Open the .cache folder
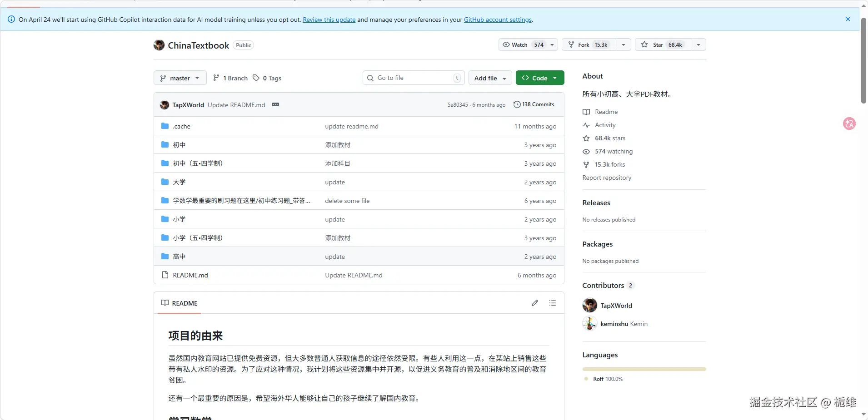868x420 pixels. 182,126
